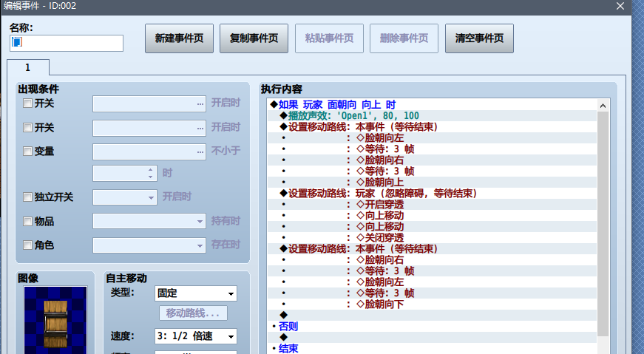The height and width of the screenshot is (354, 644).
Task: Open second 开关 selector ellipsis field
Action: click(x=149, y=128)
